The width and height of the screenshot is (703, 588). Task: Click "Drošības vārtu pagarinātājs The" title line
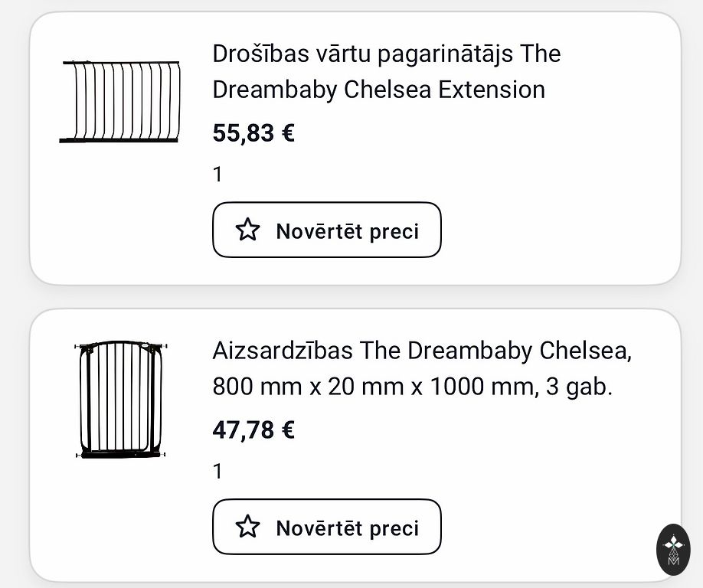point(386,54)
